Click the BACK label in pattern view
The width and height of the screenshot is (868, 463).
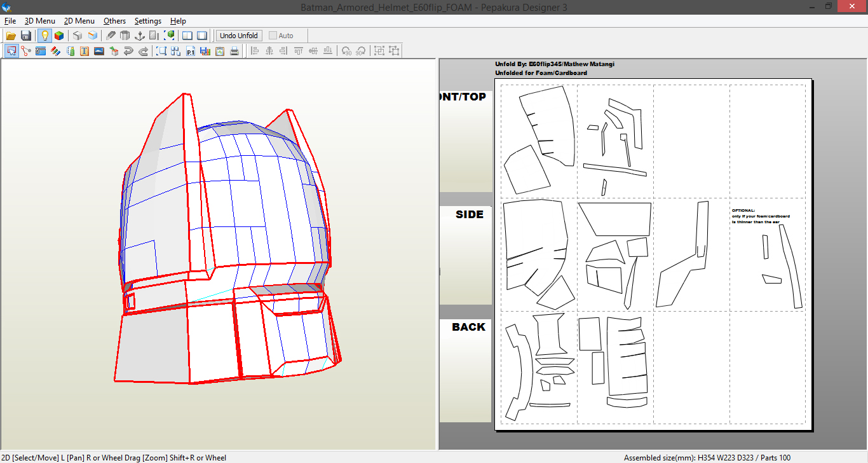(469, 327)
